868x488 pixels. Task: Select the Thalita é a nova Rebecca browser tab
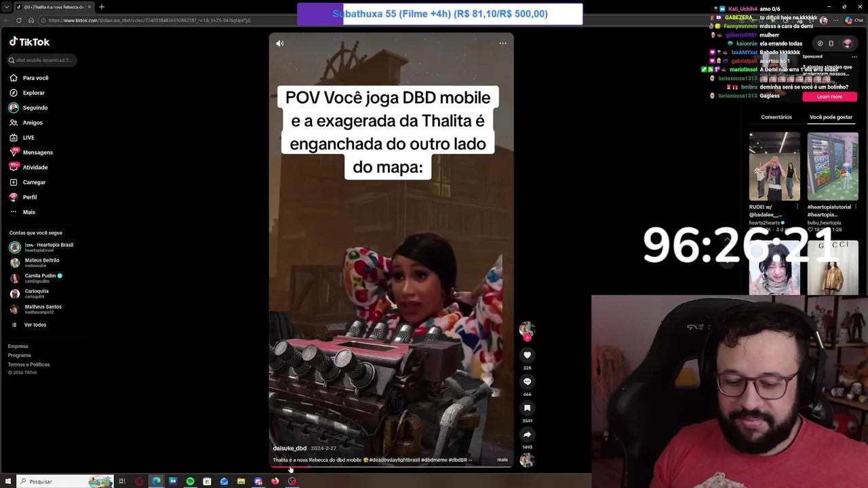click(54, 7)
